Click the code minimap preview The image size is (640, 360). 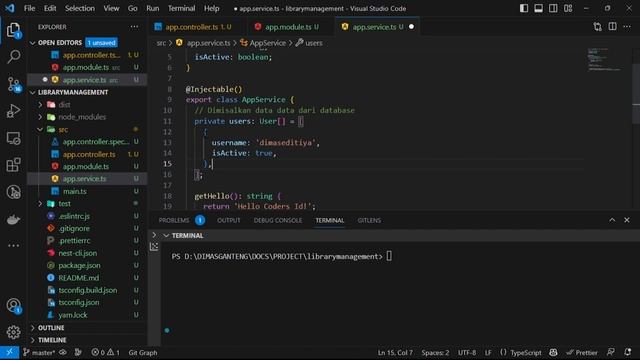pyautogui.click(x=604, y=60)
